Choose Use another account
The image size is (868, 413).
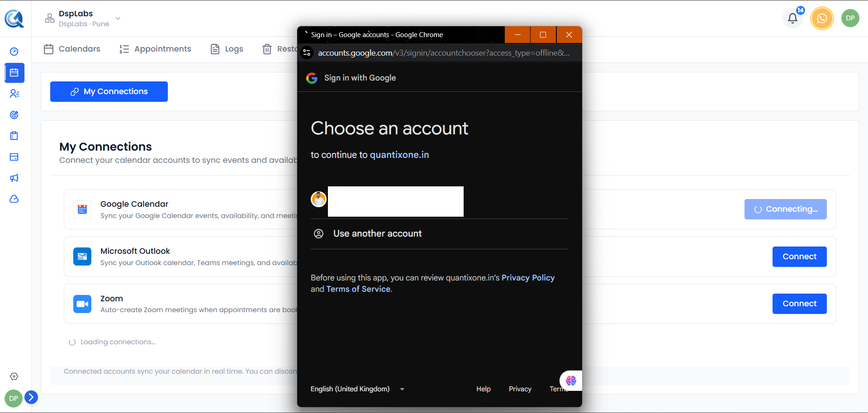click(440, 234)
